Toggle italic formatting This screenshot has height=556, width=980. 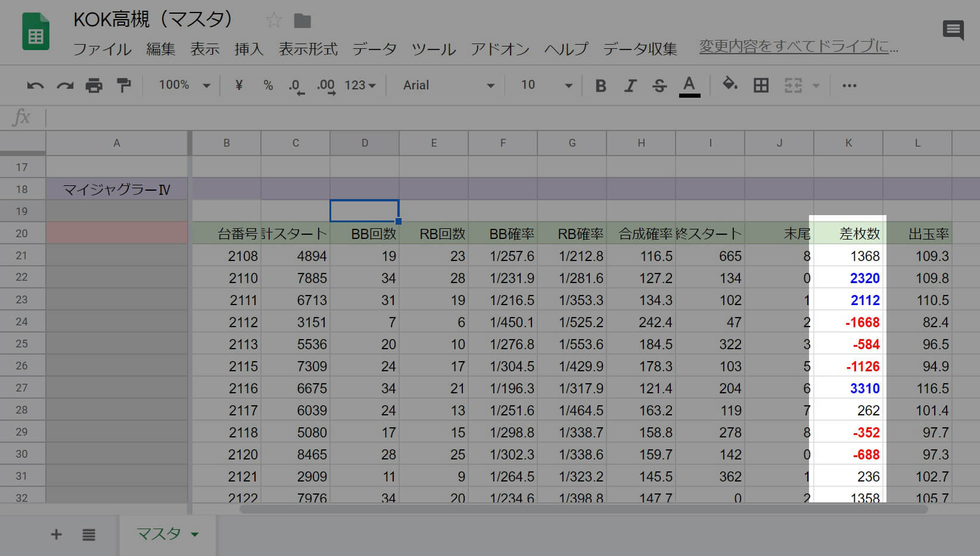[630, 86]
